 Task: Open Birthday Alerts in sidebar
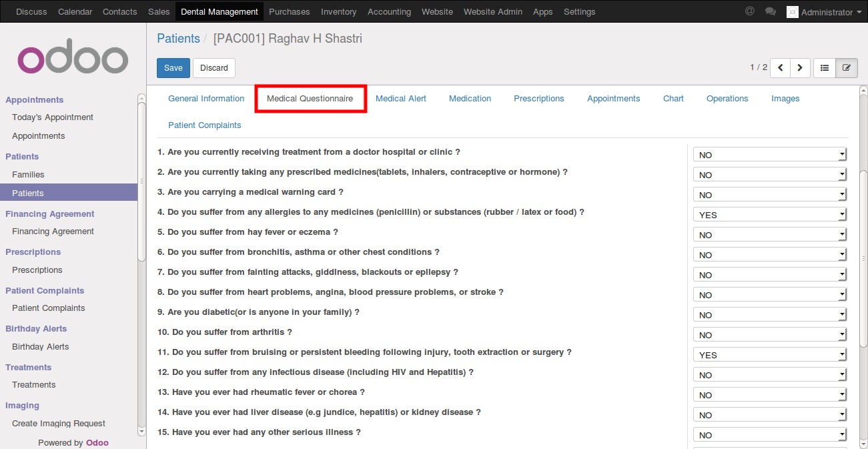(41, 347)
